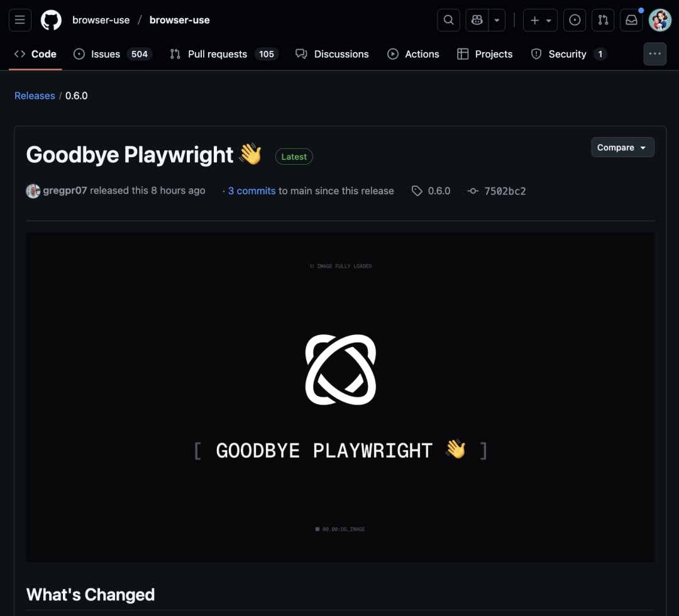Click the green Latest badge
The height and width of the screenshot is (616, 679).
294,157
